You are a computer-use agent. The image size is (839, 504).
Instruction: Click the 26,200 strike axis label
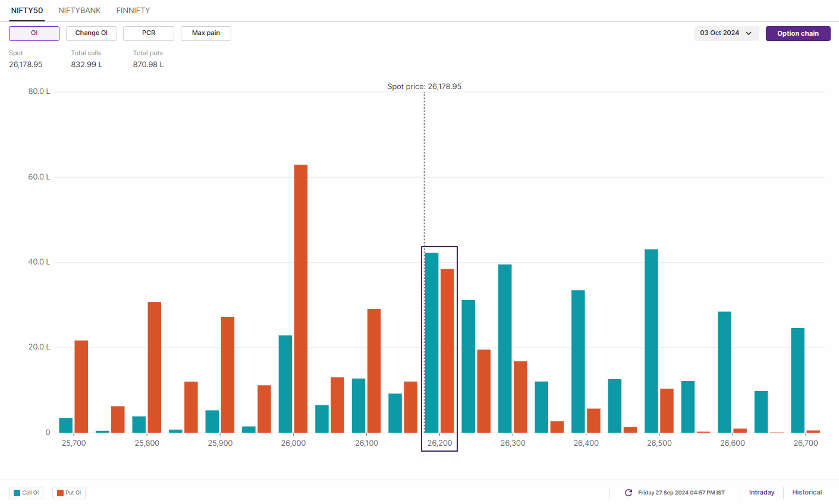[440, 443]
